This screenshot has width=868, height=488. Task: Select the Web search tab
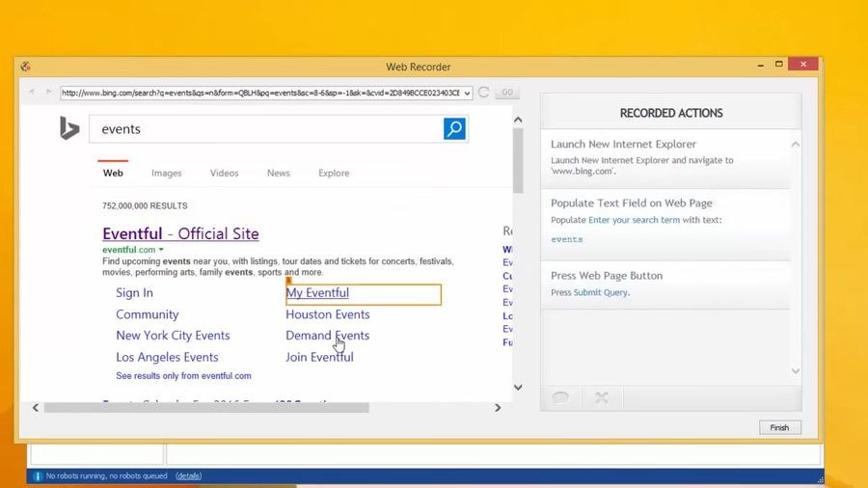(x=113, y=174)
